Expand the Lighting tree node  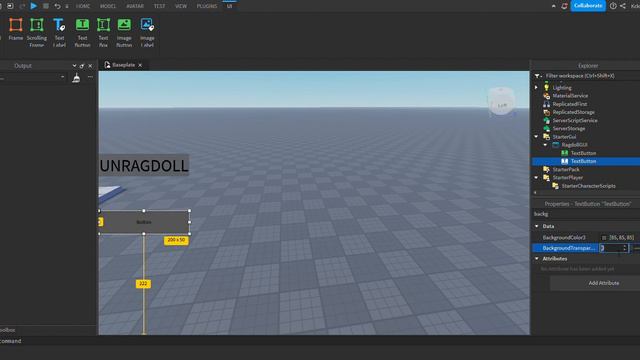tap(536, 87)
